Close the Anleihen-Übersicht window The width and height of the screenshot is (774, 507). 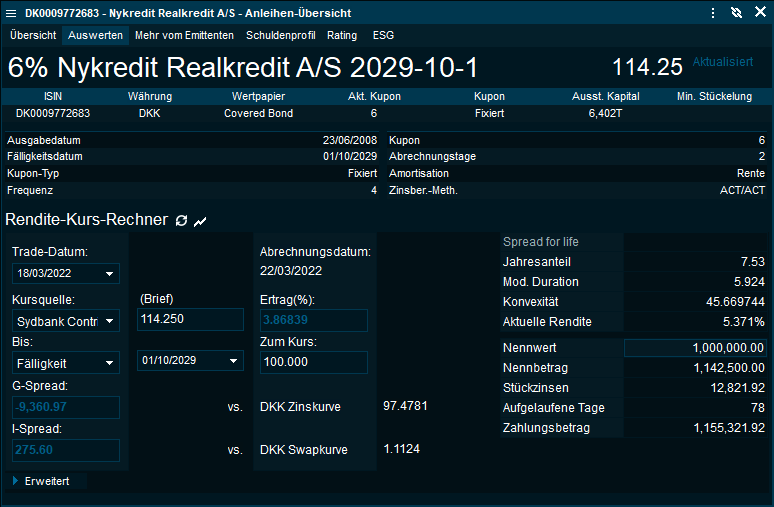759,12
